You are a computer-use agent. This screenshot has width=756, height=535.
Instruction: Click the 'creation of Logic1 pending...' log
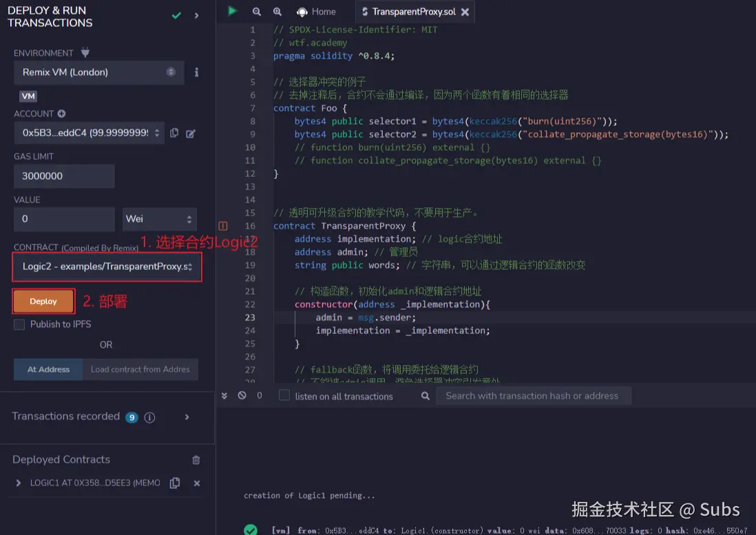click(309, 496)
